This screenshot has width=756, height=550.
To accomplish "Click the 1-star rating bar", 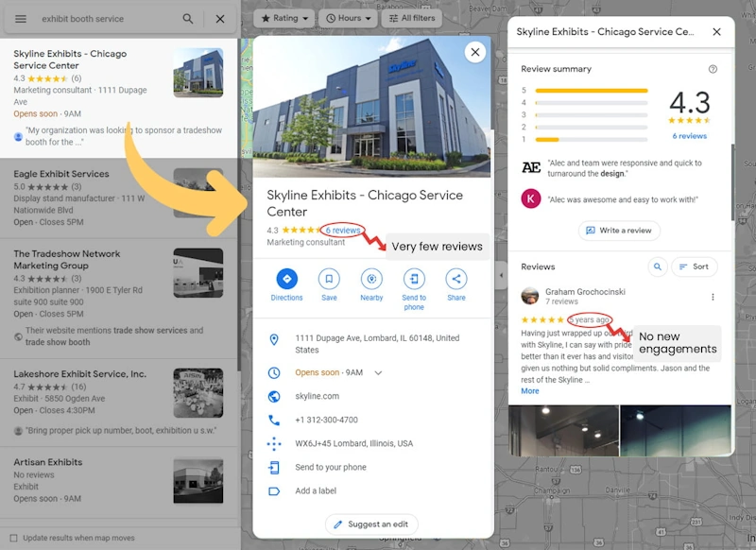I will pos(592,139).
